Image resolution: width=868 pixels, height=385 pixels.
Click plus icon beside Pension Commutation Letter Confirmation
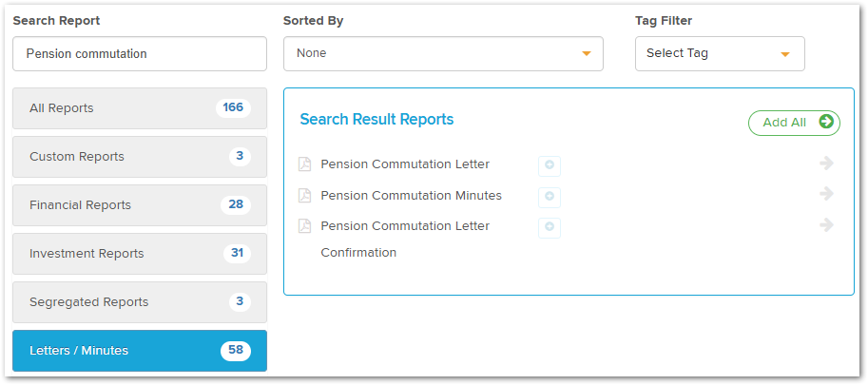click(x=550, y=227)
